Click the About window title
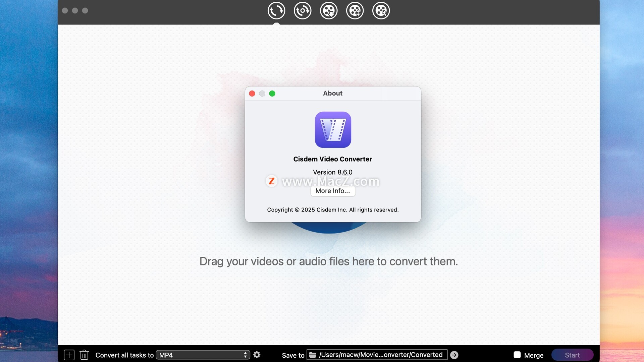Screen dimensions: 644x362 pyautogui.click(x=333, y=94)
